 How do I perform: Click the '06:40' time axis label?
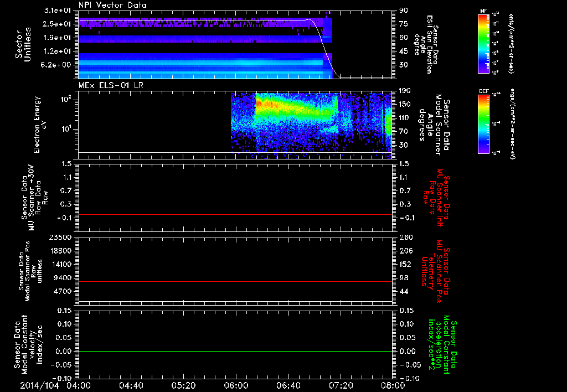[288, 385]
